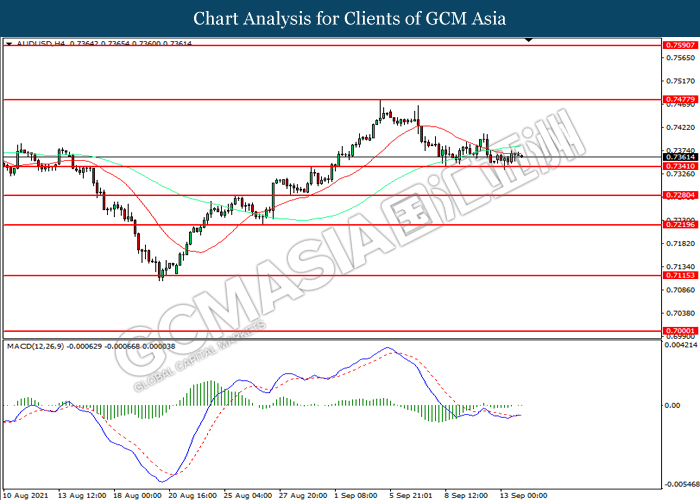Click the -0.005468 MACD scale value
The height and width of the screenshot is (500, 700).
pos(682,484)
